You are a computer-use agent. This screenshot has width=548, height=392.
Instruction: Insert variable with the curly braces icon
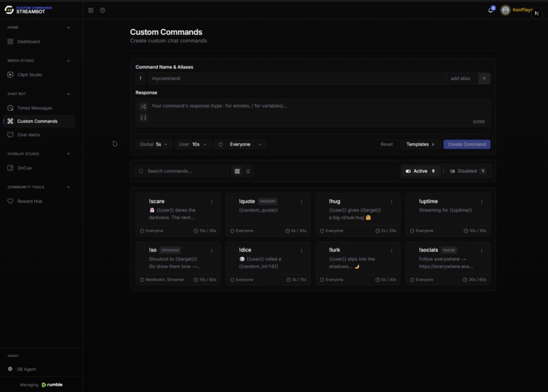pyautogui.click(x=143, y=118)
